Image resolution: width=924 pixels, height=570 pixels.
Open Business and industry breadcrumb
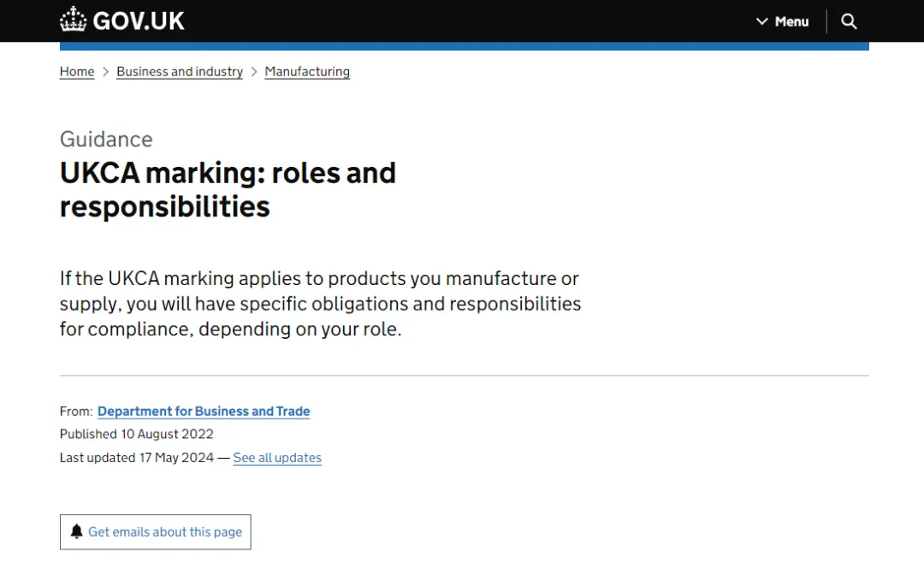click(x=180, y=71)
